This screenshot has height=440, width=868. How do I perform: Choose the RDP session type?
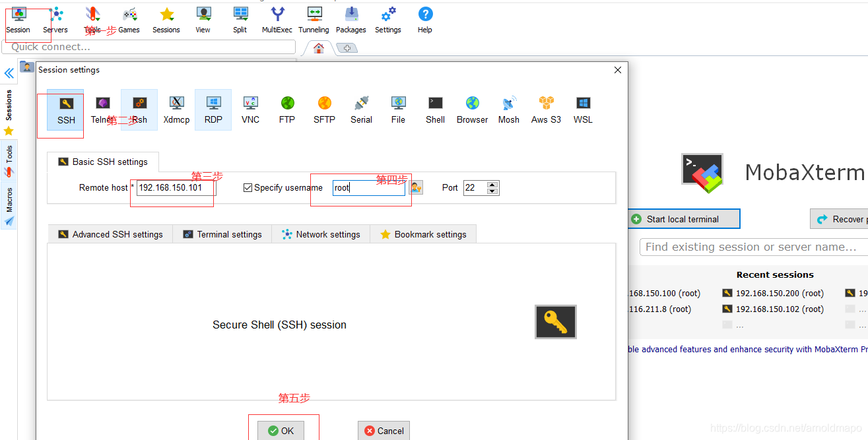coord(213,110)
